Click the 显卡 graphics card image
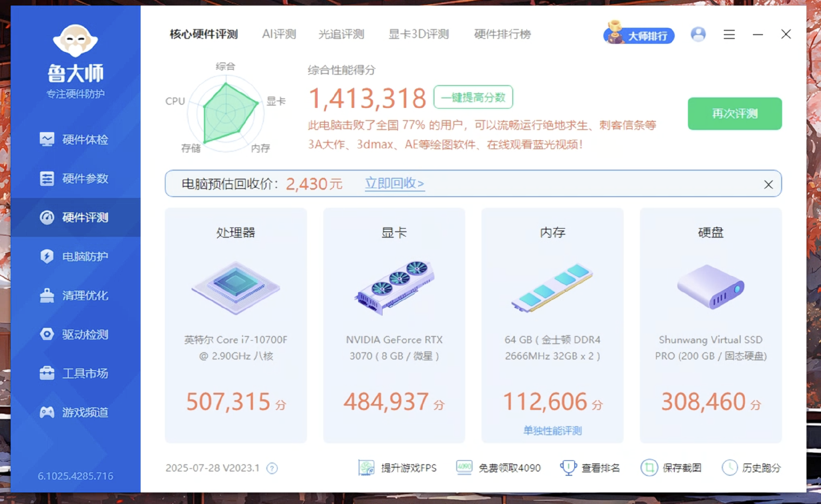821x504 pixels. coord(394,287)
